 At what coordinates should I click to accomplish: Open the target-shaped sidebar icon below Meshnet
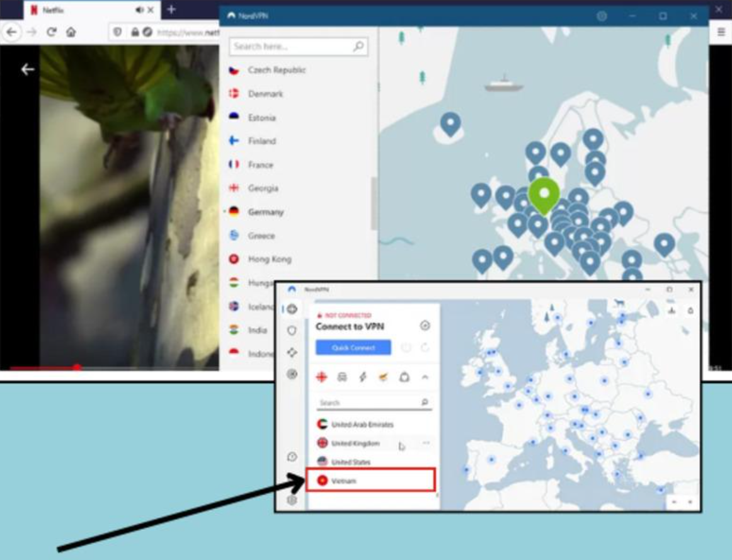click(x=292, y=374)
